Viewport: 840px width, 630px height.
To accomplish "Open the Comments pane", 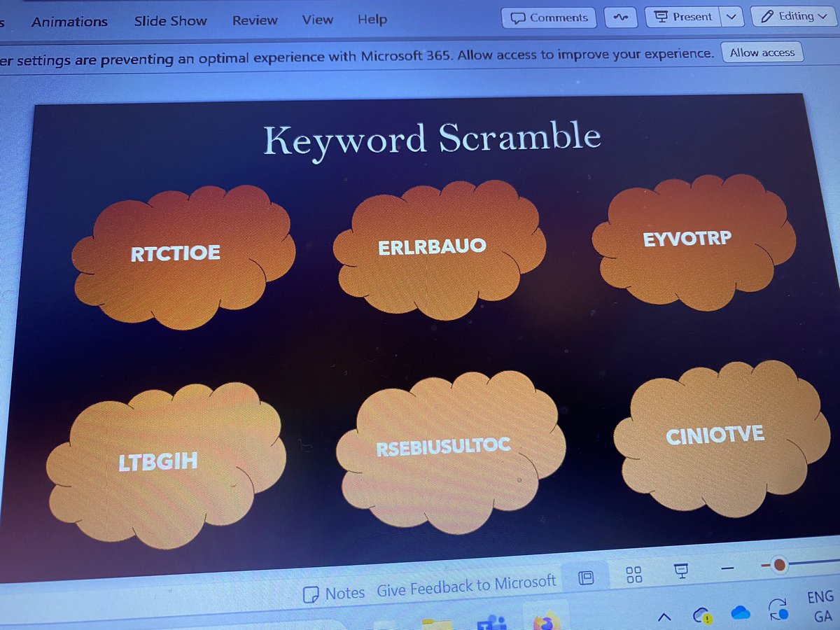I will 549,17.
